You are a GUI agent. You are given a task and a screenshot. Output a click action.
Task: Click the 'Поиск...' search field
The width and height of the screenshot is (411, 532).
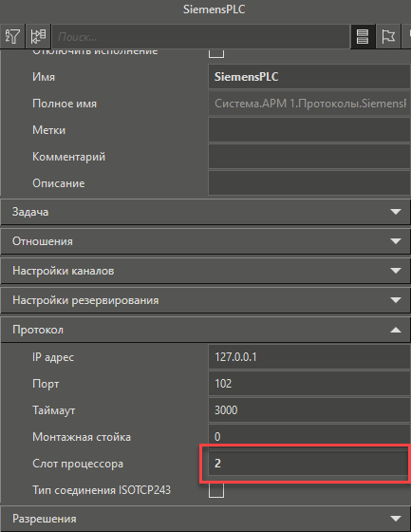pos(200,36)
